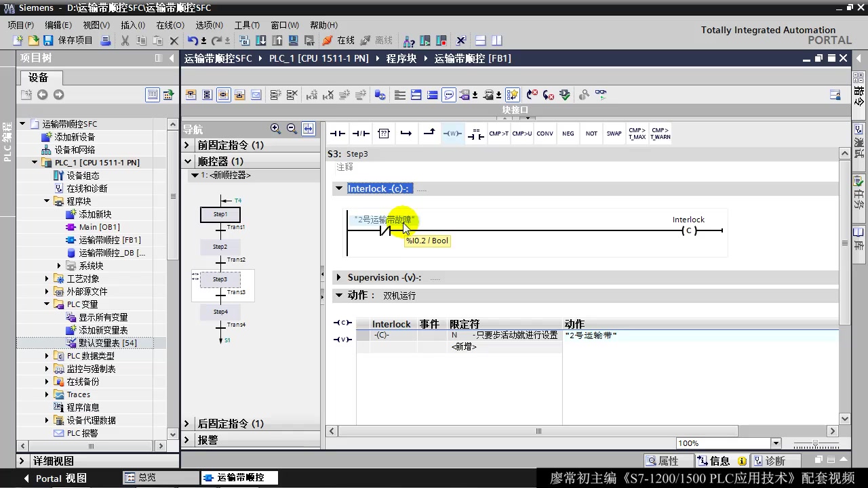Viewport: 868px width, 488px height.
Task: Insert the NEG instruction
Action: coord(568,134)
